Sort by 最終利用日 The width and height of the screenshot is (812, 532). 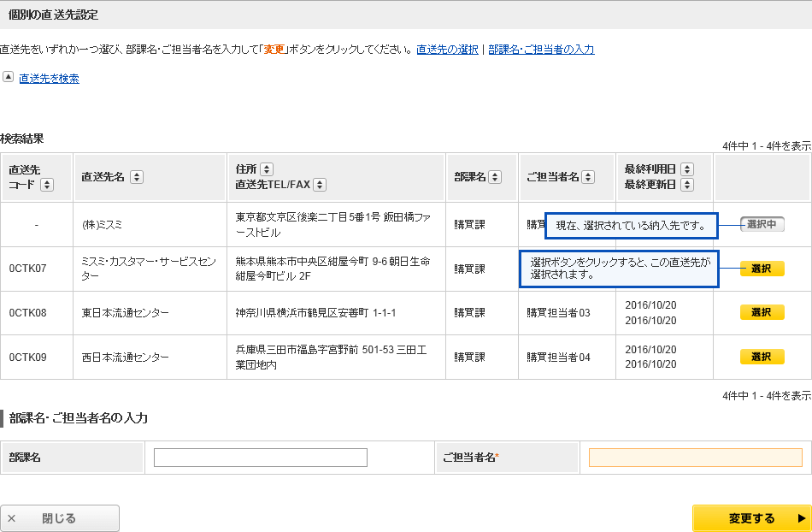(x=687, y=169)
